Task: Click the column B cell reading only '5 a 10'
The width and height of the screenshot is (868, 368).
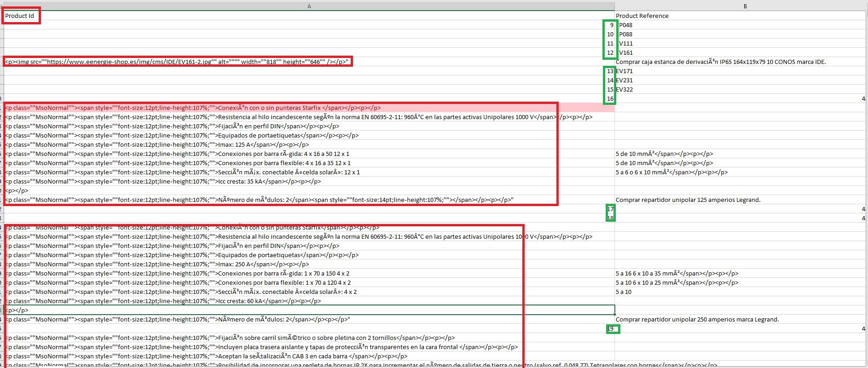Action: (x=741, y=292)
